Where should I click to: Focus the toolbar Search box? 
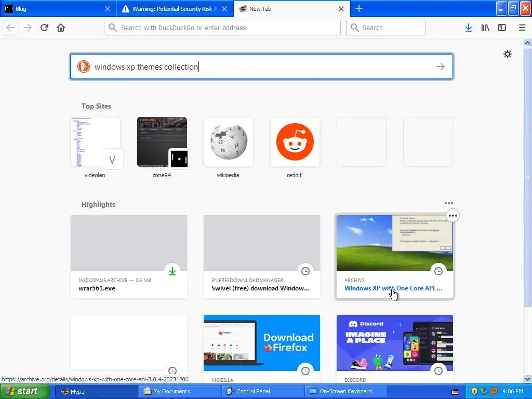coord(385,28)
